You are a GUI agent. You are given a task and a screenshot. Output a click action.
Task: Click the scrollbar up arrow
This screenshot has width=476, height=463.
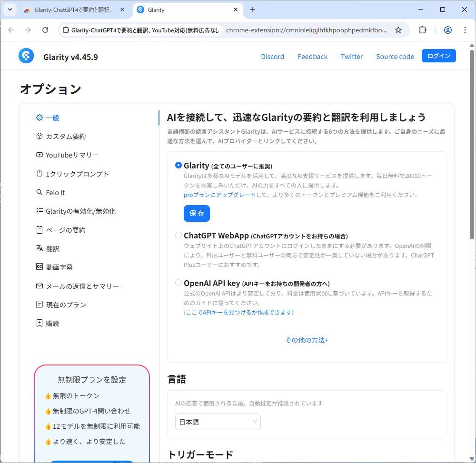pos(472,46)
